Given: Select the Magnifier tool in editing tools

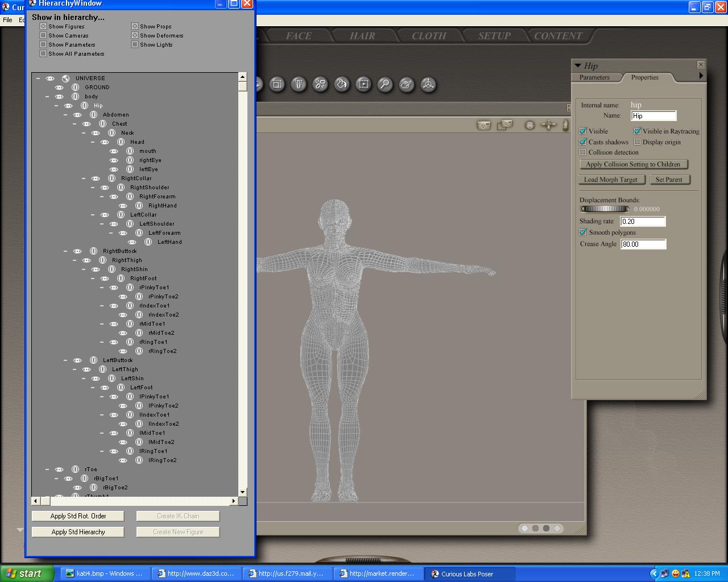Looking at the screenshot, I should pos(385,85).
